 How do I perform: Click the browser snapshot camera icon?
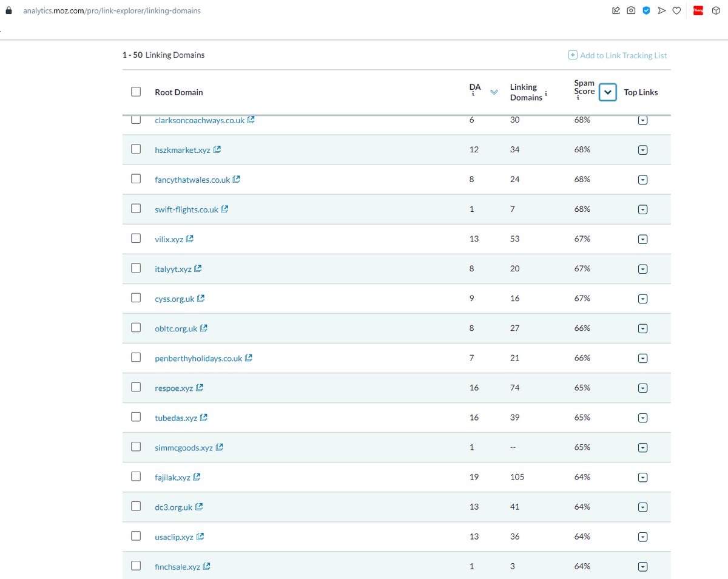631,10
